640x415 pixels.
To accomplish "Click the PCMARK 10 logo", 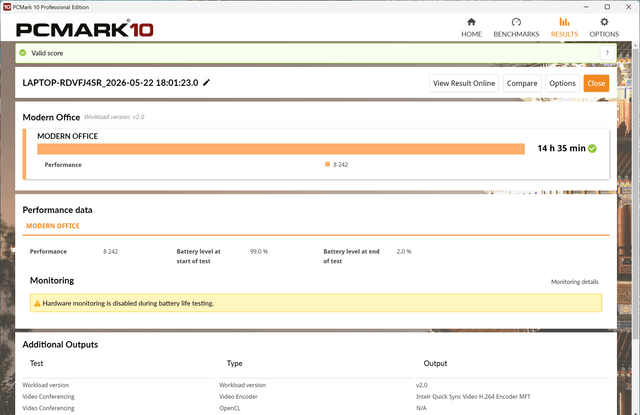I will [84, 29].
